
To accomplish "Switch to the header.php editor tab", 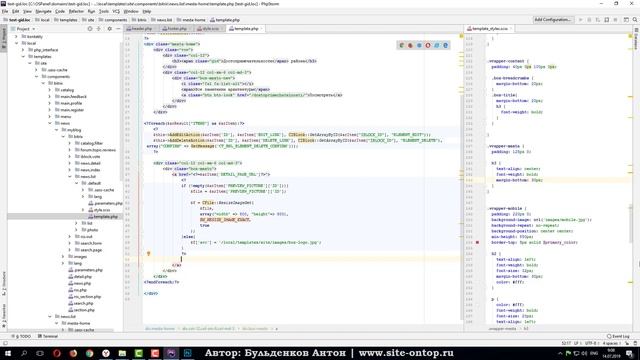I will click(142, 29).
